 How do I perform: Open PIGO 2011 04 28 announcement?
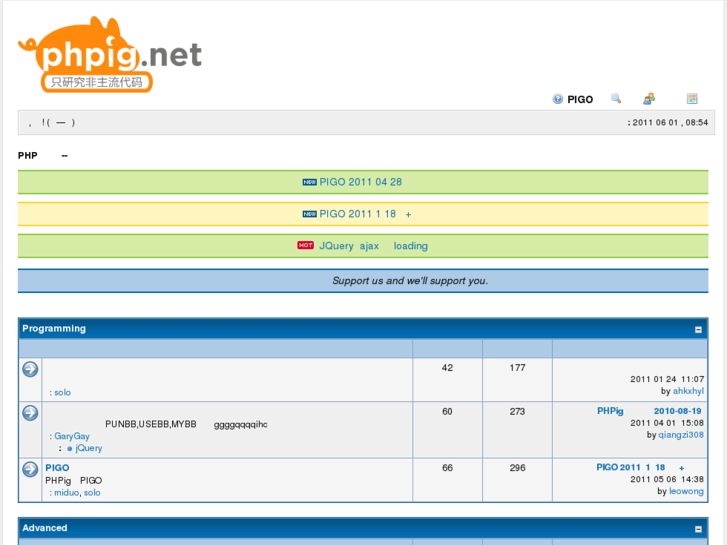(x=361, y=182)
